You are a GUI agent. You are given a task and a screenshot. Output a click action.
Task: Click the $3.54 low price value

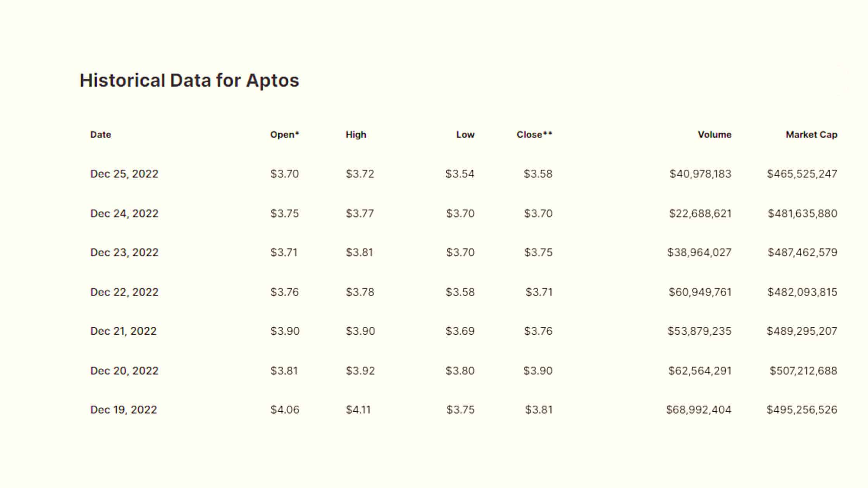[x=460, y=174]
